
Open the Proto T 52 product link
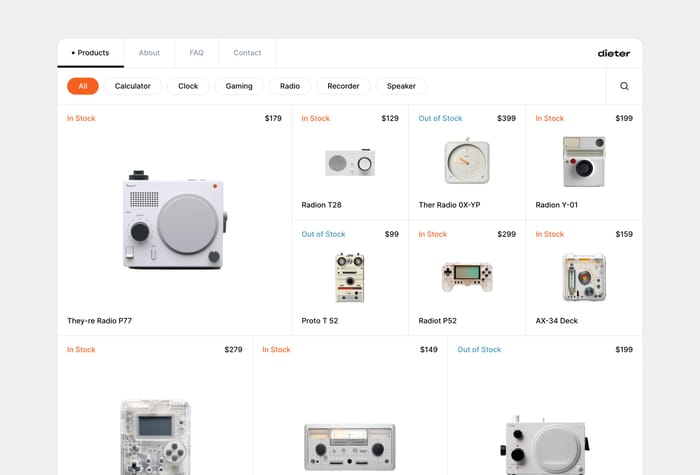click(x=320, y=321)
